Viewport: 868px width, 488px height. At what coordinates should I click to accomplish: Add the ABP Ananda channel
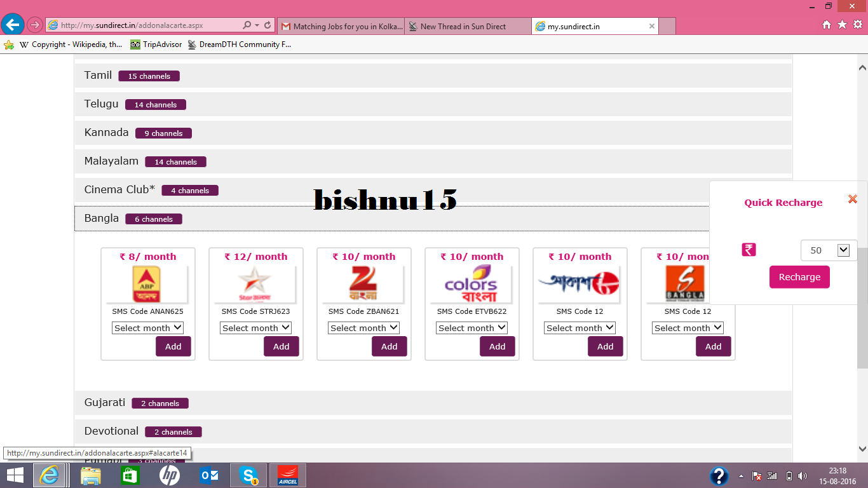(x=173, y=346)
